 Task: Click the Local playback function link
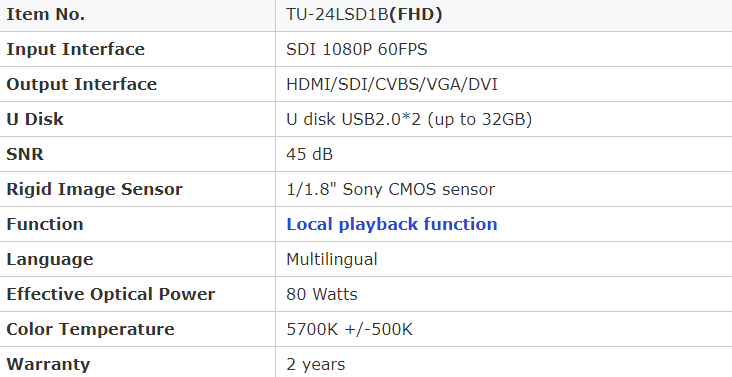pos(392,224)
